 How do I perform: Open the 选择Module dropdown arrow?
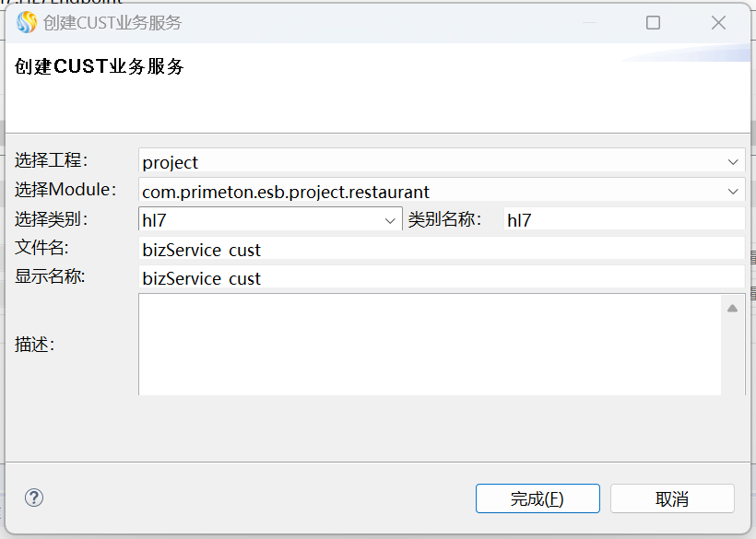click(x=734, y=192)
